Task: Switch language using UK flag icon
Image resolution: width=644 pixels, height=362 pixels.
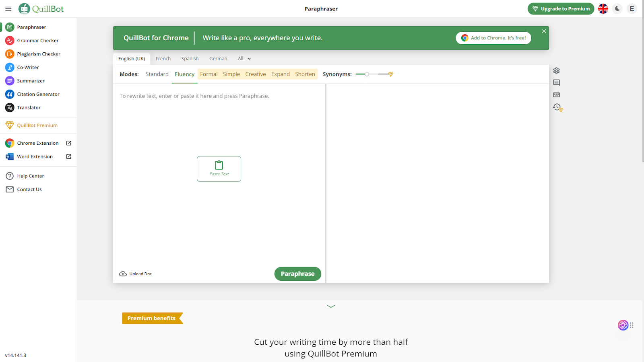Action: (603, 8)
